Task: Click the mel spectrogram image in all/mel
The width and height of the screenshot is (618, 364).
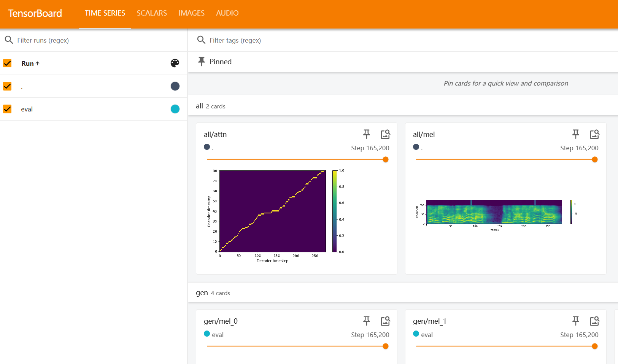Action: (x=497, y=215)
